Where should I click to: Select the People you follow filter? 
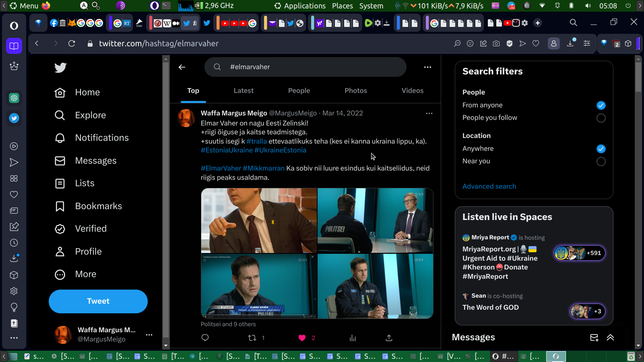point(601,118)
